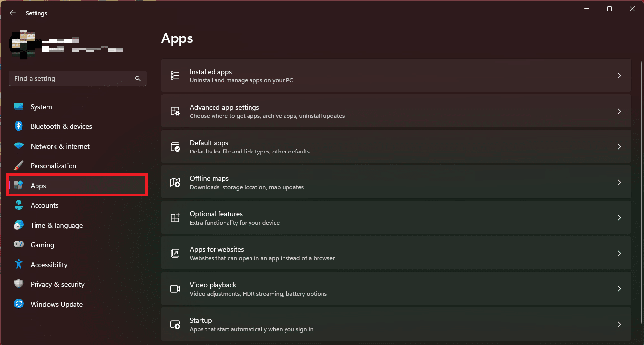Click 'Video adjustments, HDR streaming, battery options'
644x345 pixels.
click(x=258, y=294)
